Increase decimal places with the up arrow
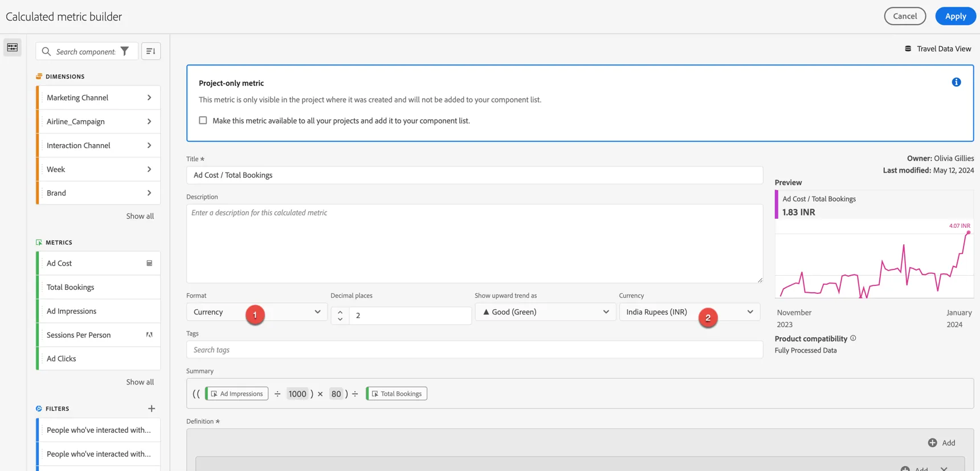 [340, 312]
